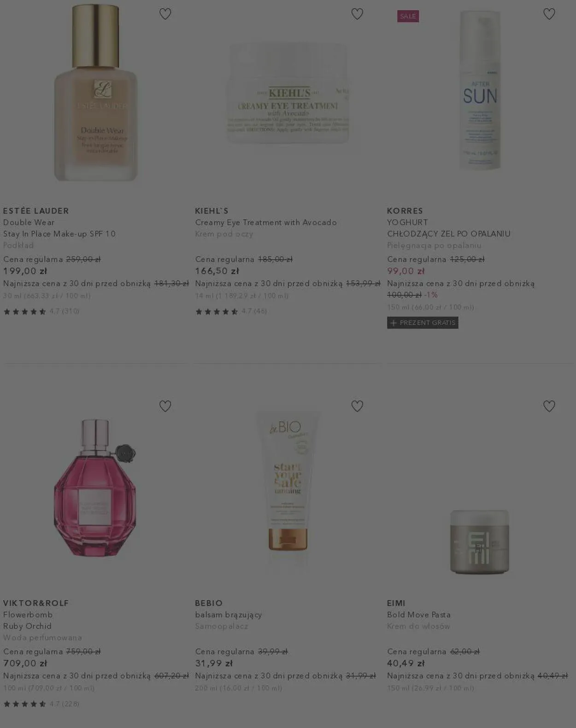Save Korres After Sun gel with heart icon
This screenshot has width=576, height=728.
549,14
